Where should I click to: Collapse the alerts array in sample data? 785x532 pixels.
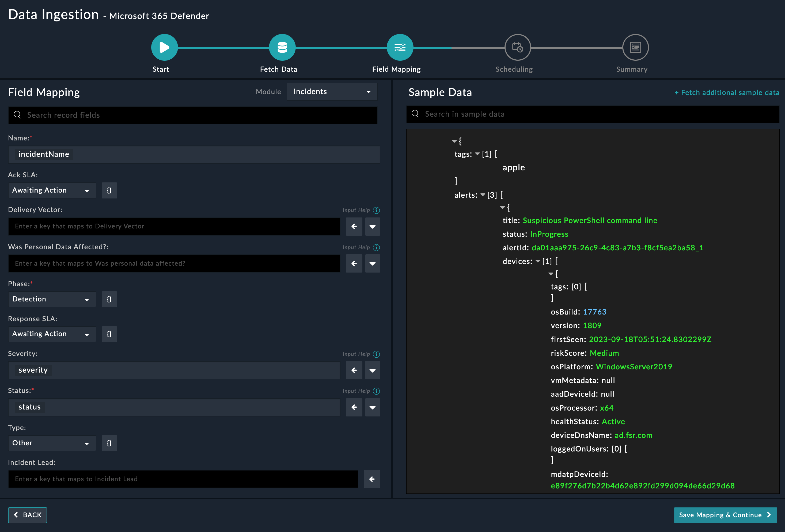tap(483, 195)
